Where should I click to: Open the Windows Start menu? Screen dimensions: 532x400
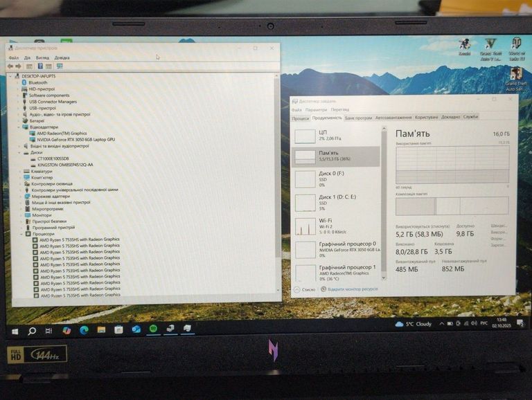point(15,331)
